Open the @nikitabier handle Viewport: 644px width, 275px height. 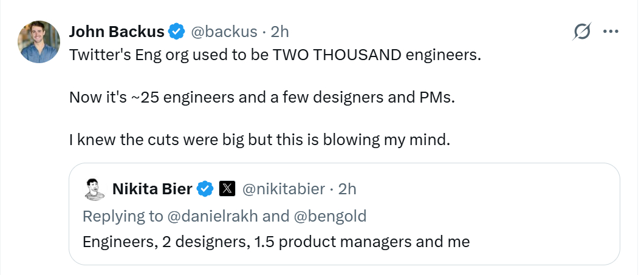(x=283, y=189)
